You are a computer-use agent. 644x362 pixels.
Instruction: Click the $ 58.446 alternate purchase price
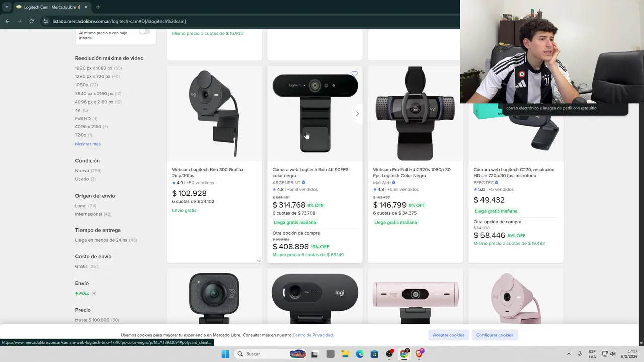tap(490, 235)
